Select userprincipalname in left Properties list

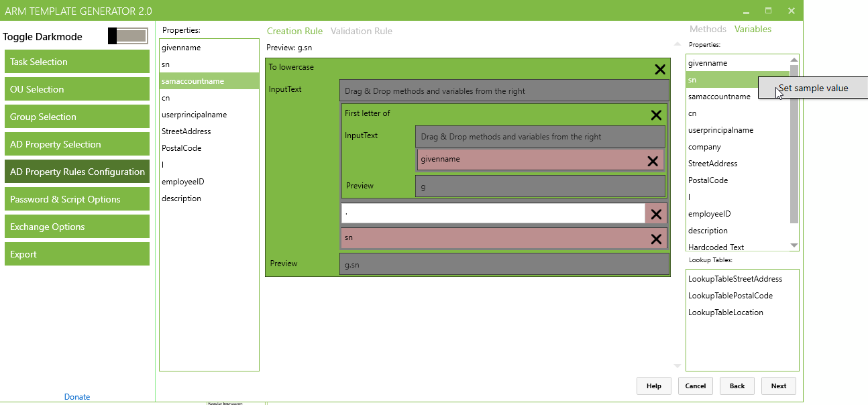click(209, 115)
